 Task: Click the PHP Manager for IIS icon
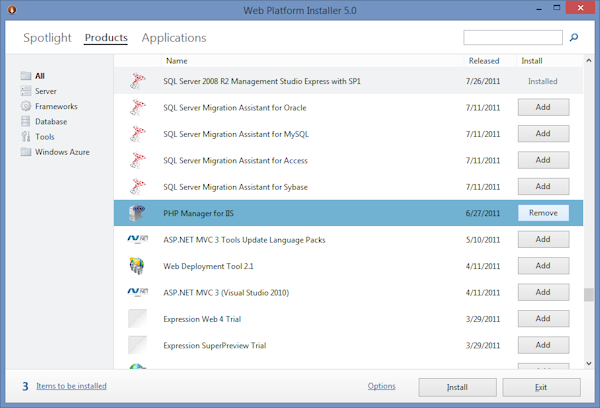[137, 213]
